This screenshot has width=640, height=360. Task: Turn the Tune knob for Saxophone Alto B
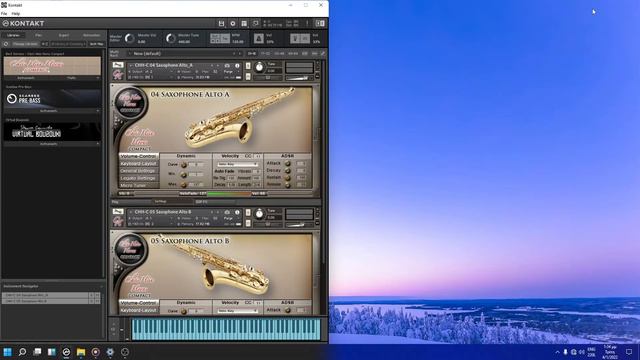259,214
